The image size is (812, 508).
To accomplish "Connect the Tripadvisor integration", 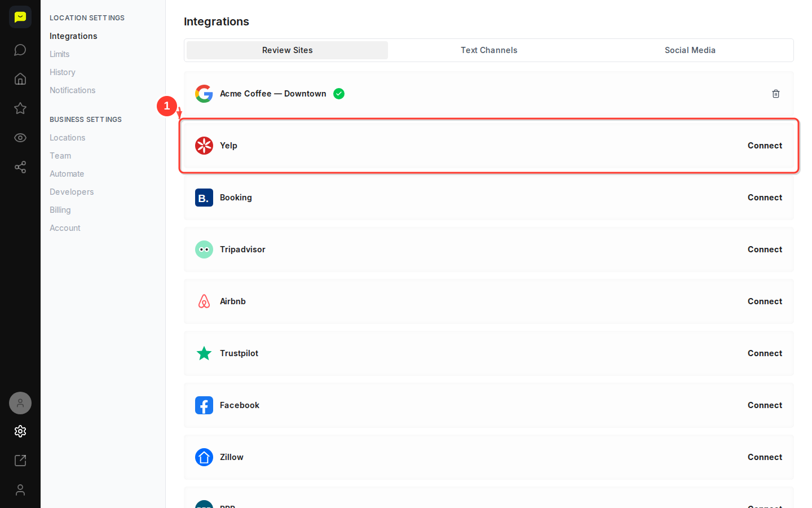I will pyautogui.click(x=765, y=249).
